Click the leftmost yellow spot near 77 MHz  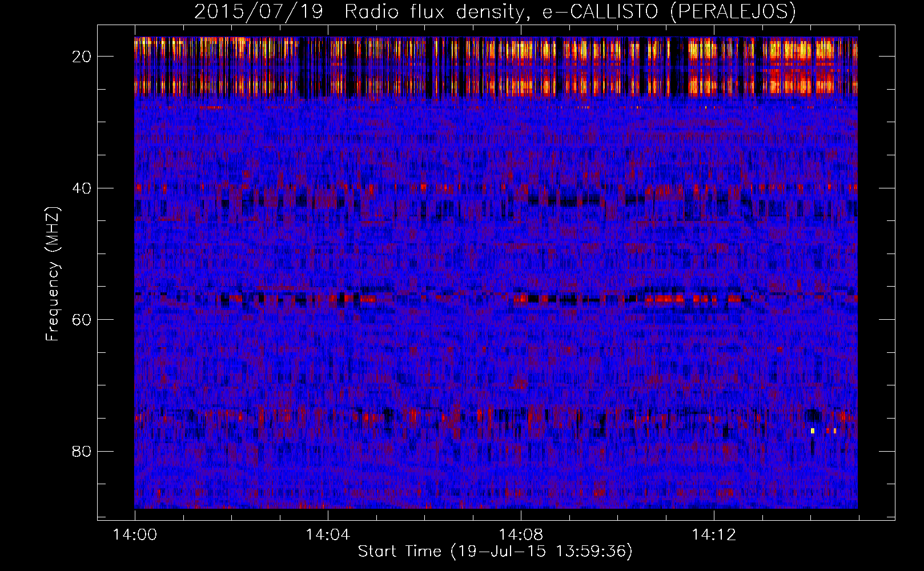[x=812, y=431]
